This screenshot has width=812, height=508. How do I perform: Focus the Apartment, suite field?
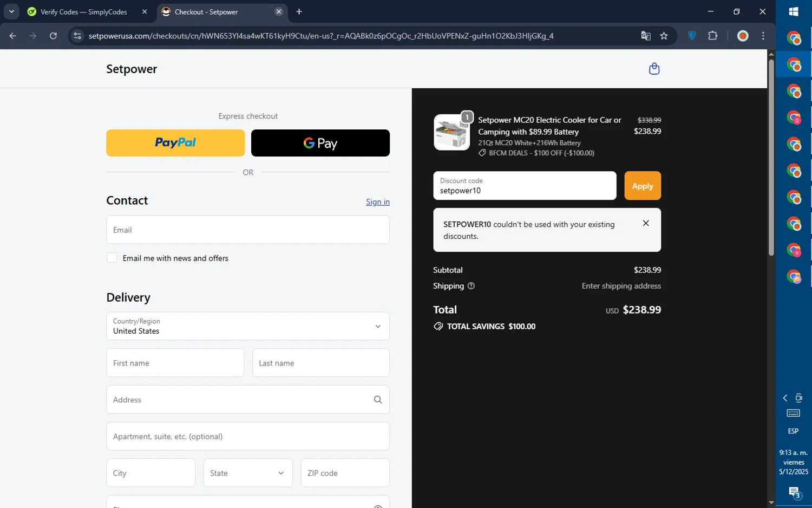248,437
